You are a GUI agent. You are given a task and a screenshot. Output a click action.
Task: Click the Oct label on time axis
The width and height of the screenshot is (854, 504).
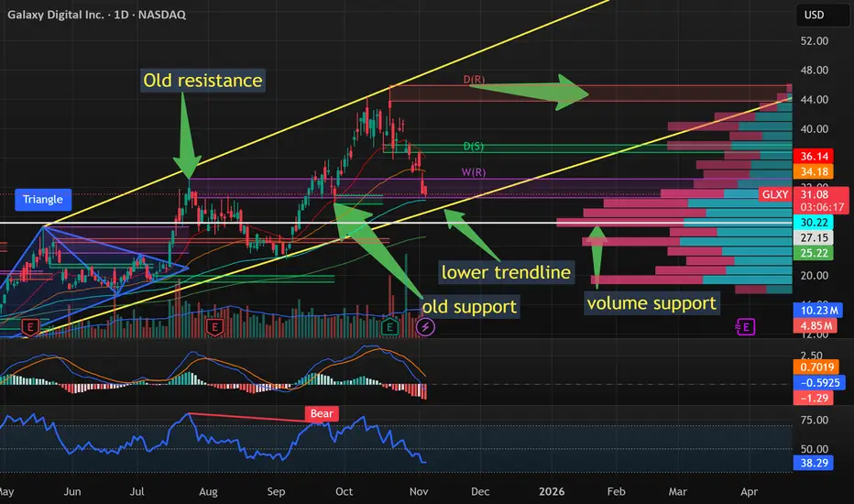(344, 491)
